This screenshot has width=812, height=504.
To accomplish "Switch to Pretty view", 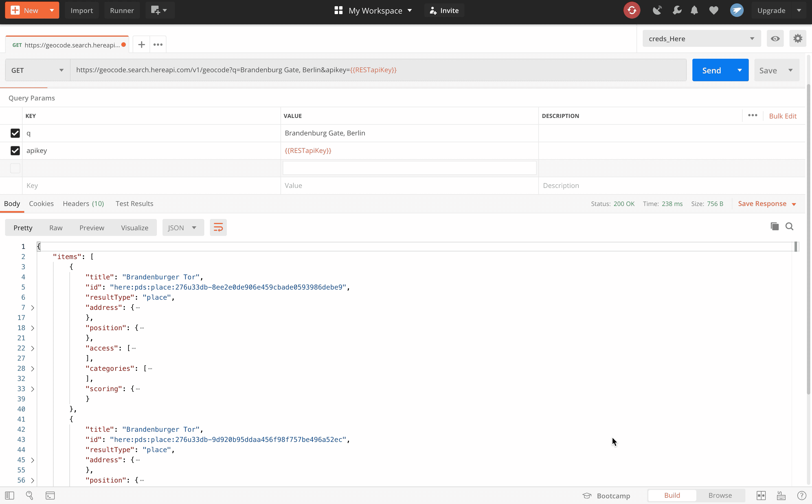I will [x=23, y=228].
